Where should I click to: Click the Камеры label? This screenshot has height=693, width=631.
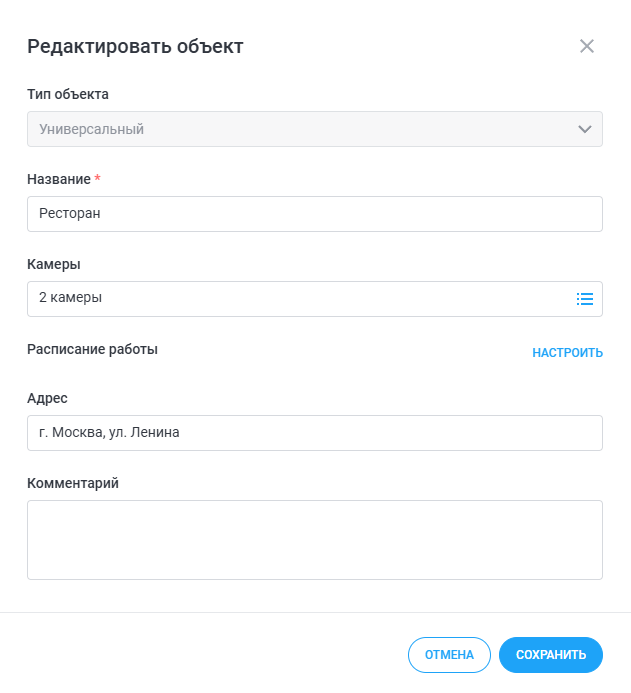point(54,265)
